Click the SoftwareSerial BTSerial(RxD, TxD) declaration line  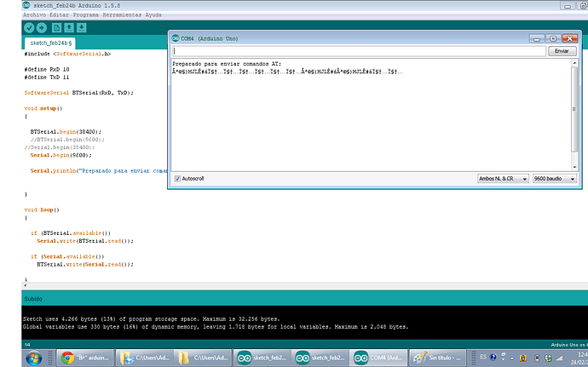78,93
